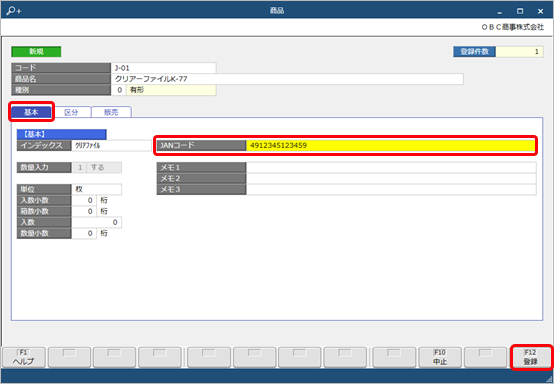The height and width of the screenshot is (384, 554).
Task: Click the JANコード label
Action: [201, 145]
